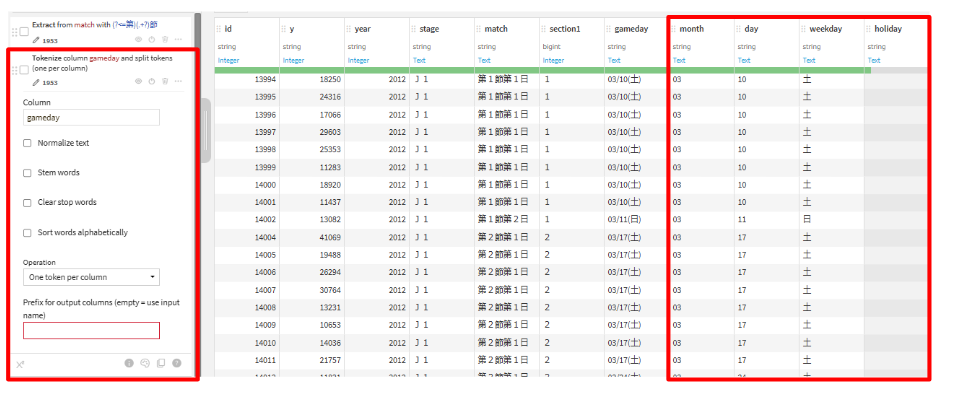This screenshot has width=955, height=394.
Task: Preview the Extract from match step with eye icon
Action: click(138, 39)
